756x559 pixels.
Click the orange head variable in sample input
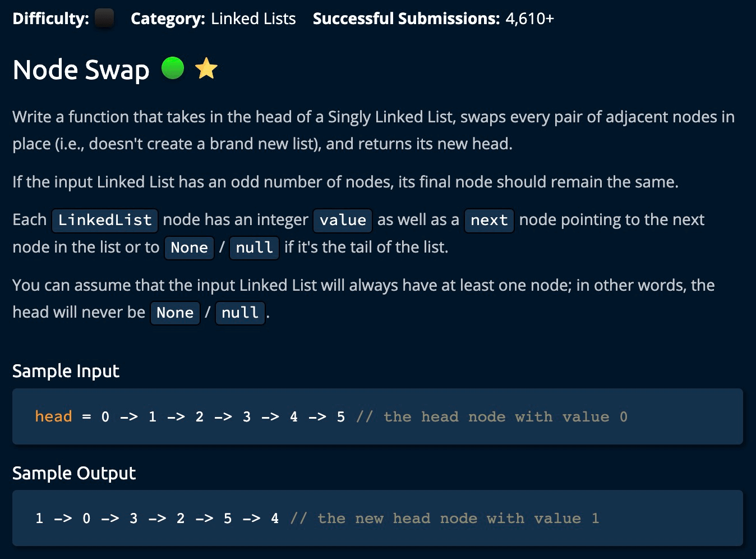pyautogui.click(x=53, y=416)
